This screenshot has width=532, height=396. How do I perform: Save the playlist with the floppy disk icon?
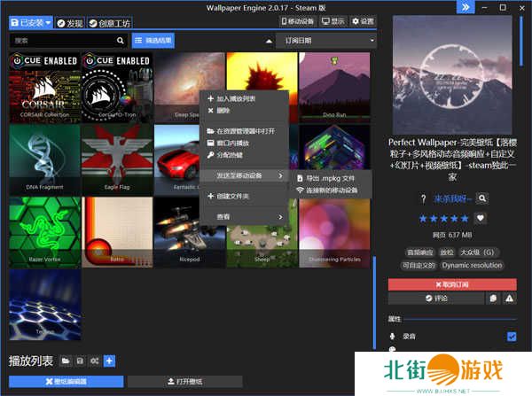[x=80, y=361]
